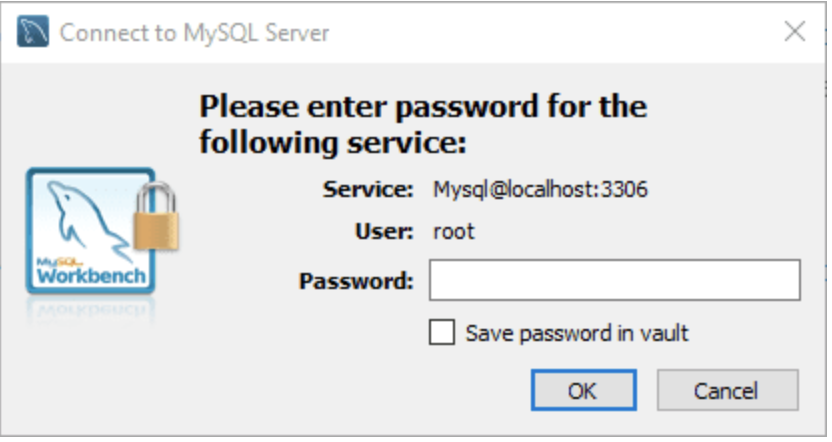Click the Password label
The image size is (832, 442).
pos(355,281)
